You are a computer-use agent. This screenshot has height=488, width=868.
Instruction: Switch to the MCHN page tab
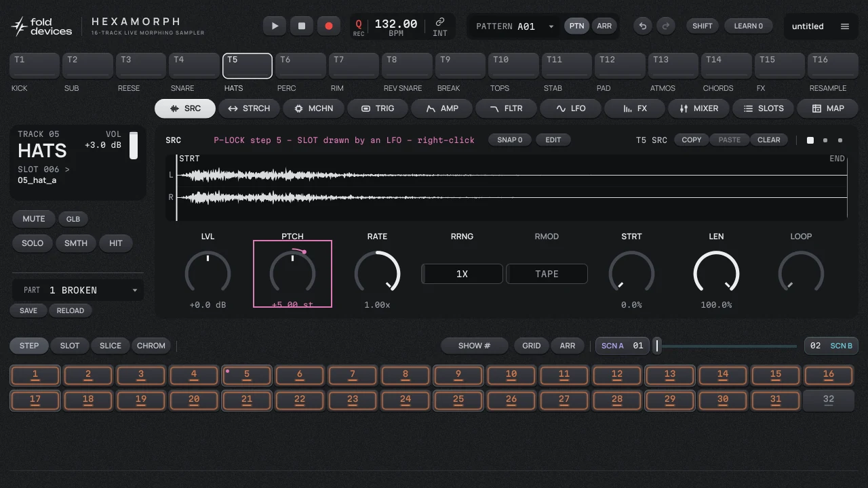click(313, 108)
